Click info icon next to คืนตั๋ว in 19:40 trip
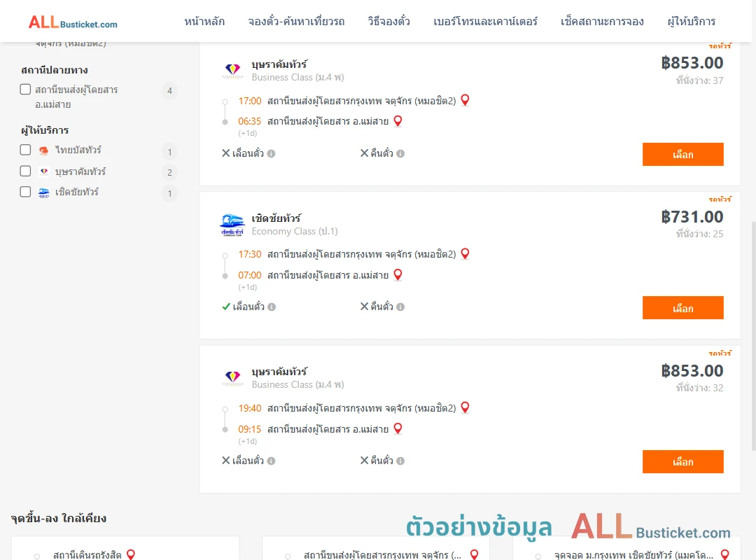This screenshot has height=560, width=756. click(x=400, y=461)
